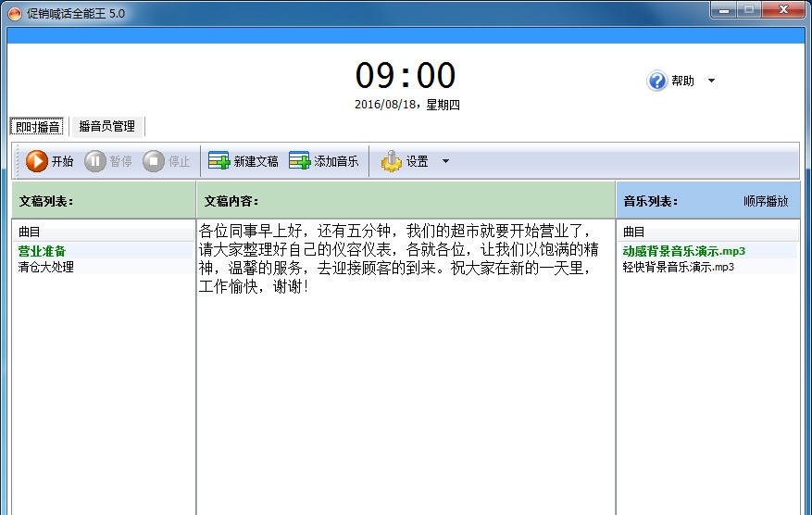The height and width of the screenshot is (515, 812).
Task: Close the 促销喊话全能王 window
Action: point(783,10)
